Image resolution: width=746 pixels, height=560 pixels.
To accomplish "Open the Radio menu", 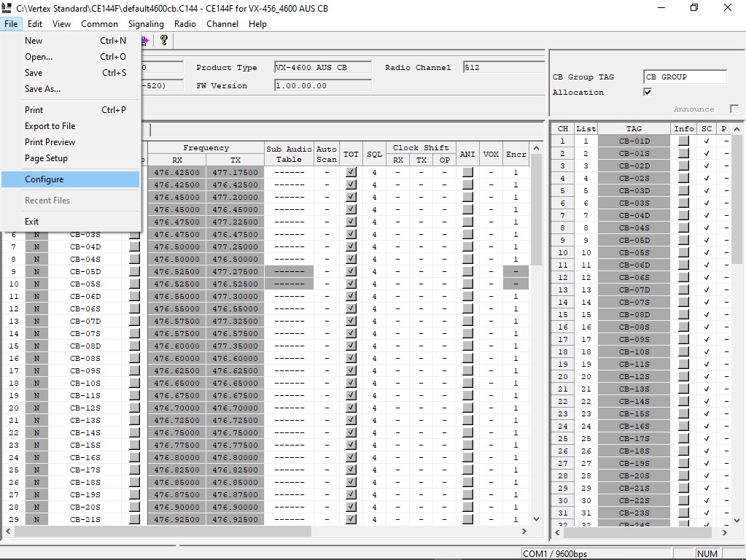I will click(185, 24).
